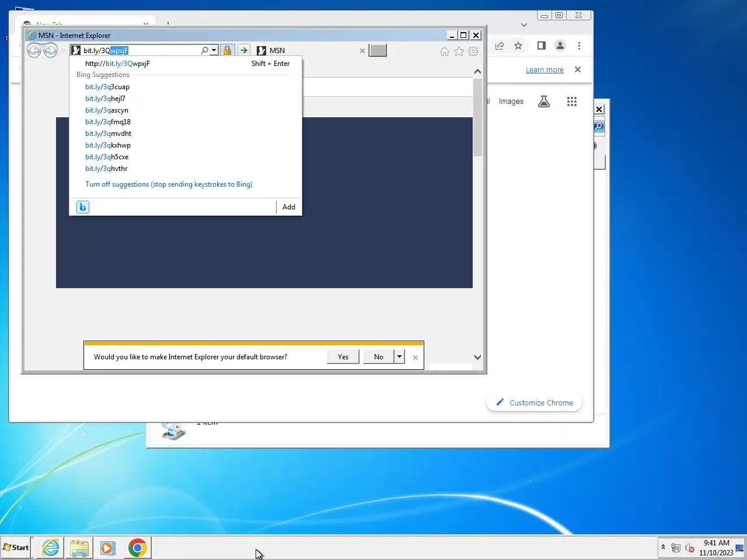Open Google Images link in Chrome
The height and width of the screenshot is (560, 747).
click(511, 101)
